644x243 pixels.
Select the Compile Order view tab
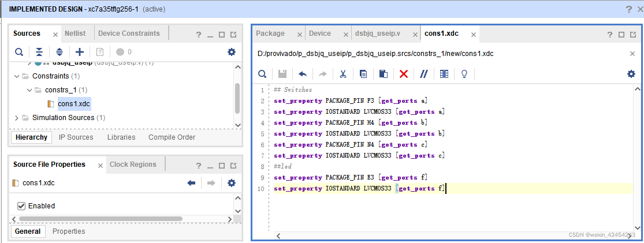(x=172, y=137)
